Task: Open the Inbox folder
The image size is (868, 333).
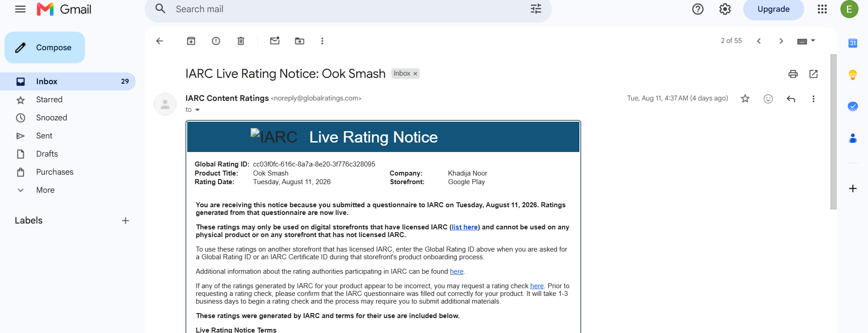Action: coord(68,81)
